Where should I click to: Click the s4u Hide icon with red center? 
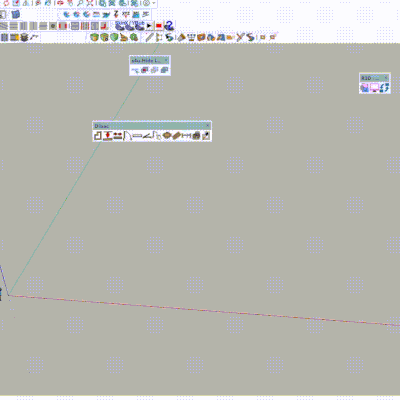(145, 70)
